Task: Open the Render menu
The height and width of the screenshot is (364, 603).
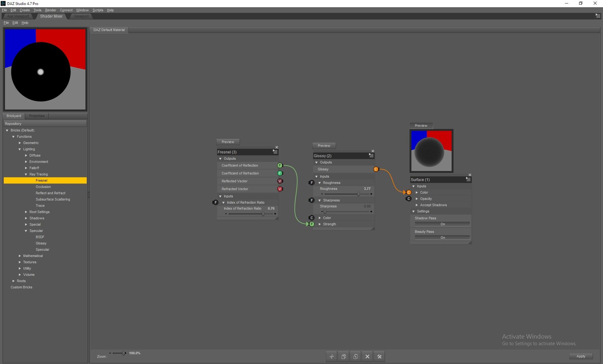Action: (x=51, y=10)
